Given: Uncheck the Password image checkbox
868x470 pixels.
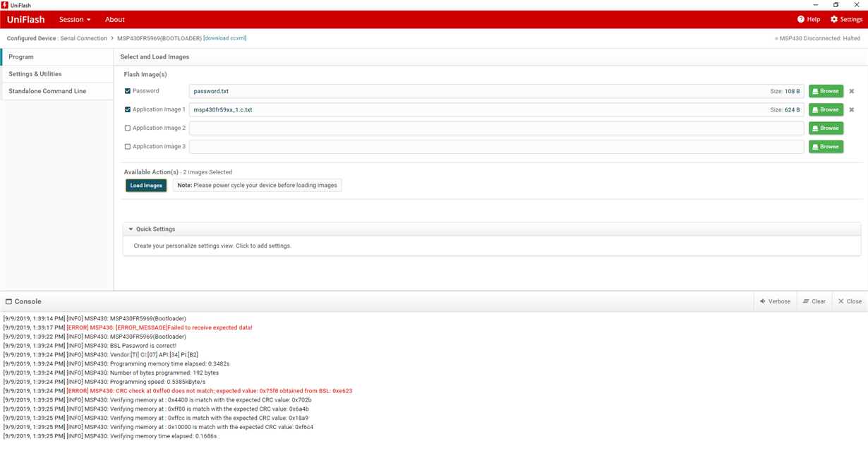Looking at the screenshot, I should tap(128, 91).
